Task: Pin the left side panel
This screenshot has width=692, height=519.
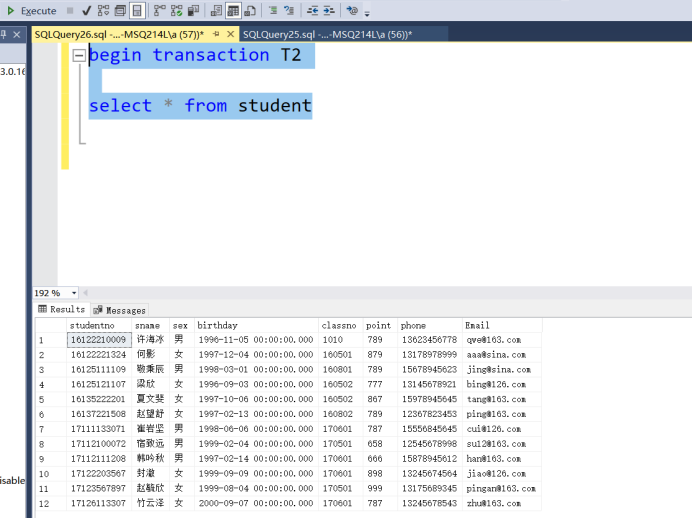Action: coord(4,34)
